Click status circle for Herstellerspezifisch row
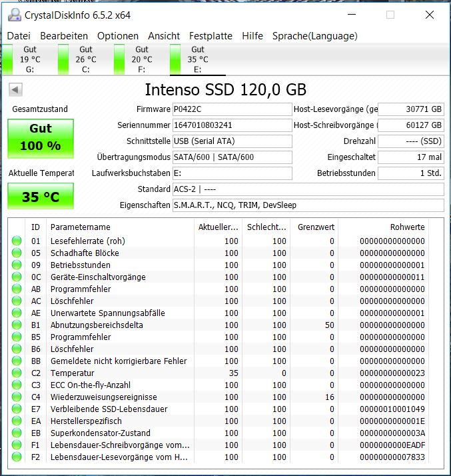The image size is (451, 476). [x=17, y=421]
